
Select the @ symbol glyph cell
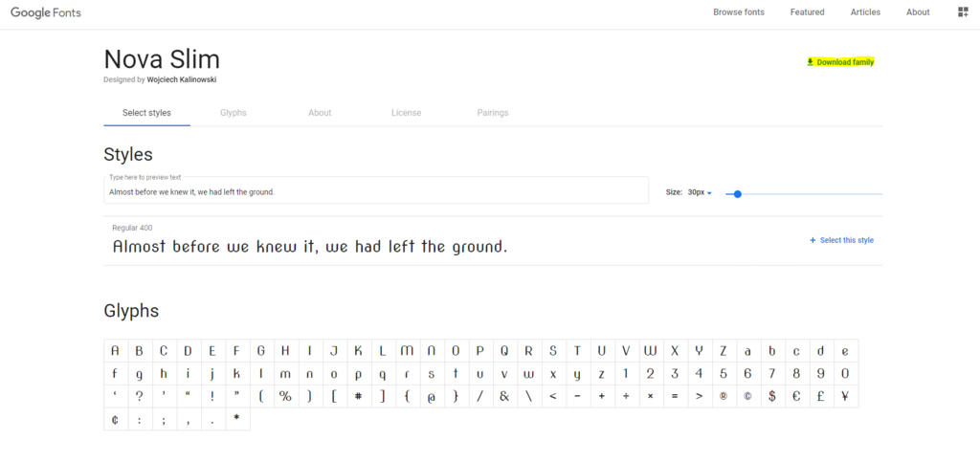[432, 396]
